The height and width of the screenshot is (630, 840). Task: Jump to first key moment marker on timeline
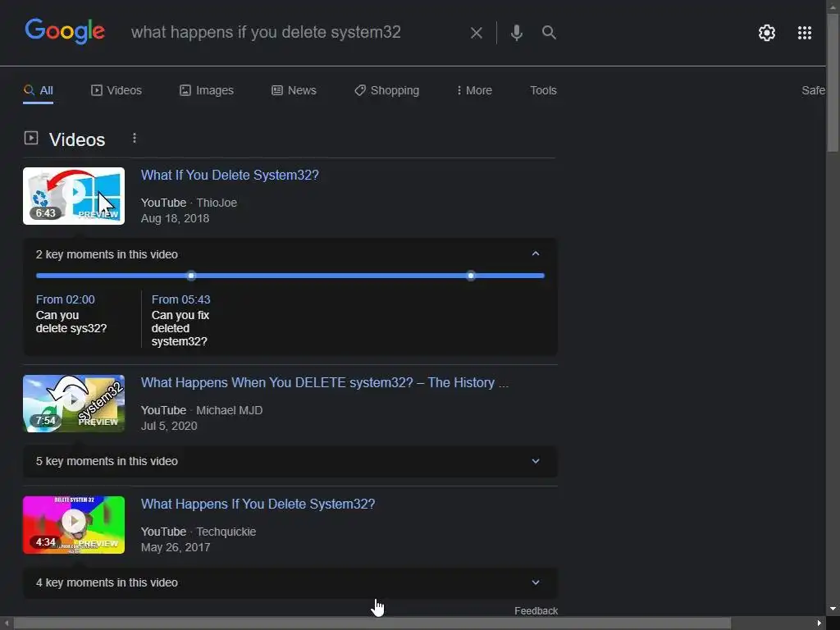point(191,276)
